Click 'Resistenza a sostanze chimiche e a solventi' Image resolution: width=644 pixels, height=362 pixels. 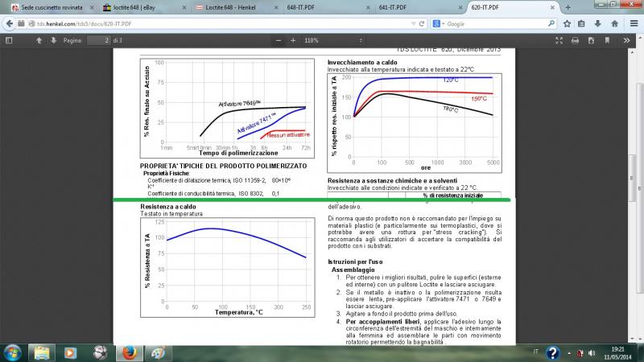pyautogui.click(x=392, y=180)
